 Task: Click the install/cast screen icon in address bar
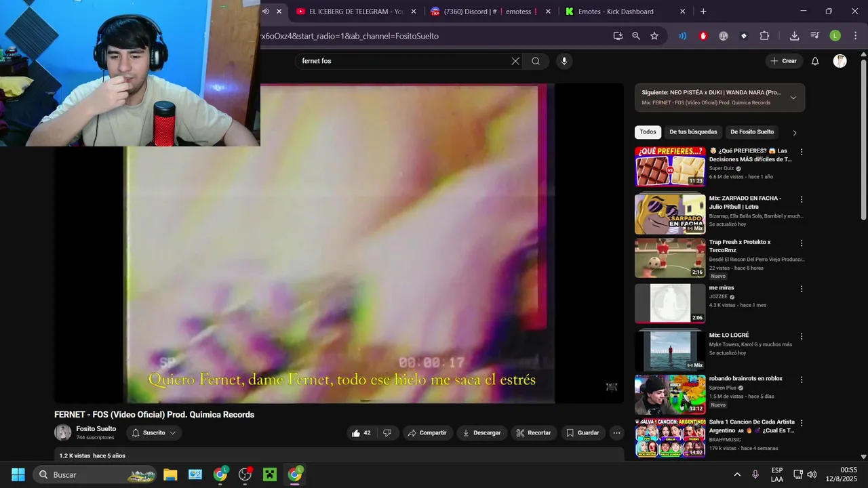(x=618, y=36)
